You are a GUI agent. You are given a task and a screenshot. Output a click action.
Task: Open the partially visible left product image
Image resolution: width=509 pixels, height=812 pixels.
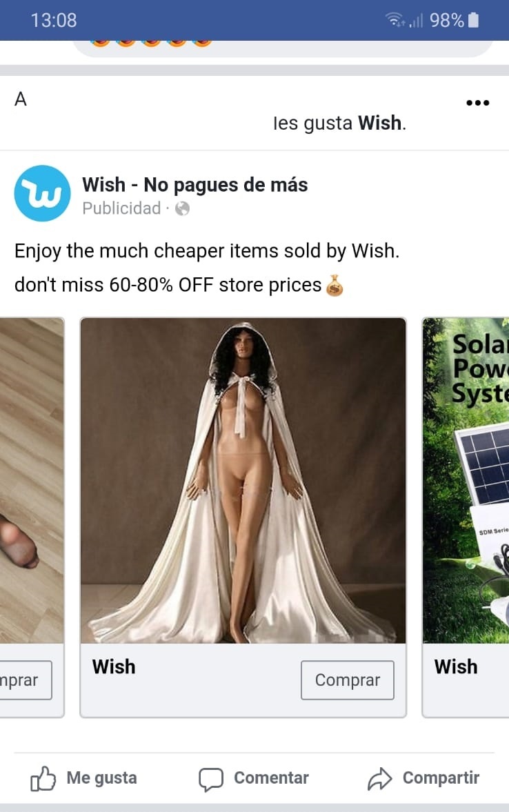point(32,481)
